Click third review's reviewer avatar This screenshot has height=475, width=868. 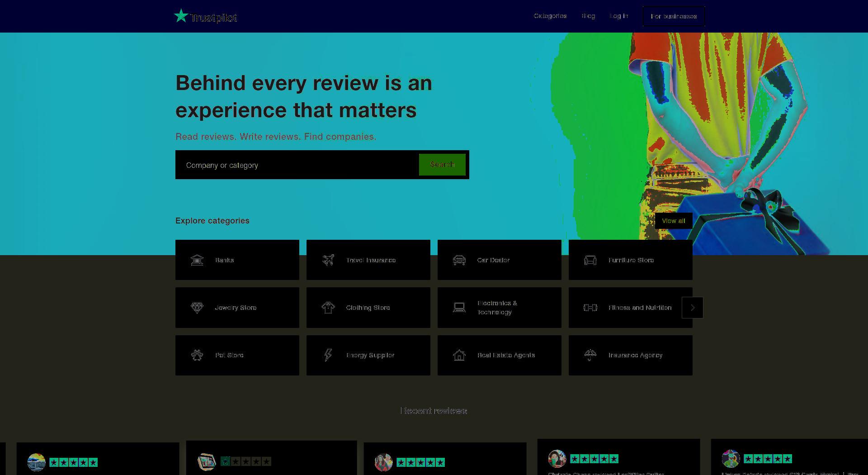(383, 462)
